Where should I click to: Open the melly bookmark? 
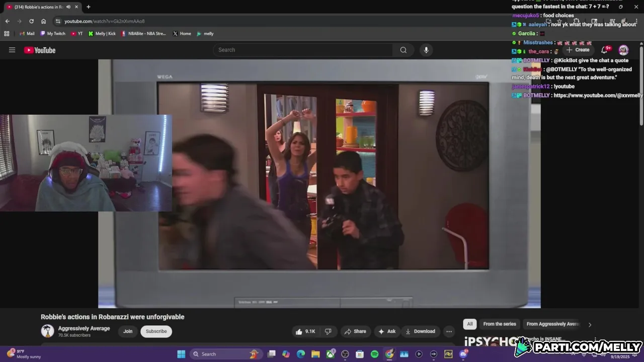pos(205,34)
